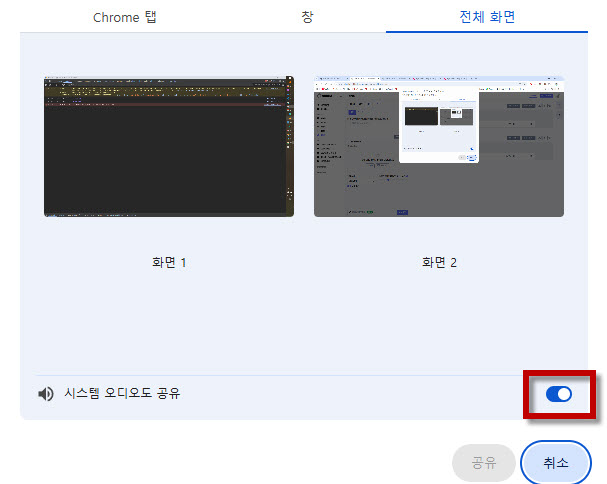The height and width of the screenshot is (484, 607).
Task: Click the 화면 1 caption text
Action: coord(168,262)
